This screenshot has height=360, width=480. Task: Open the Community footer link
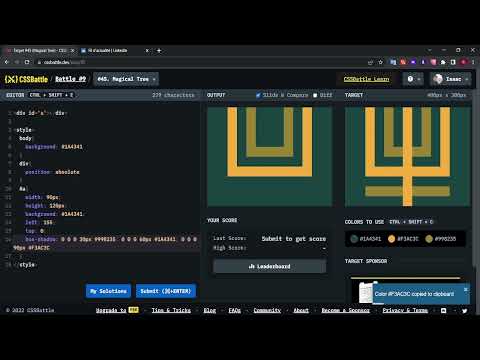pos(267,310)
